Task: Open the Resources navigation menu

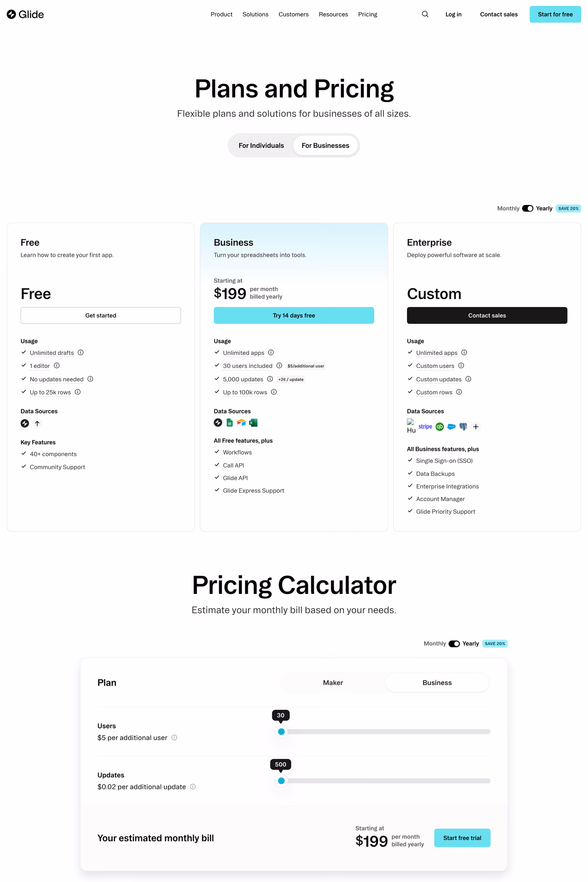Action: click(333, 14)
